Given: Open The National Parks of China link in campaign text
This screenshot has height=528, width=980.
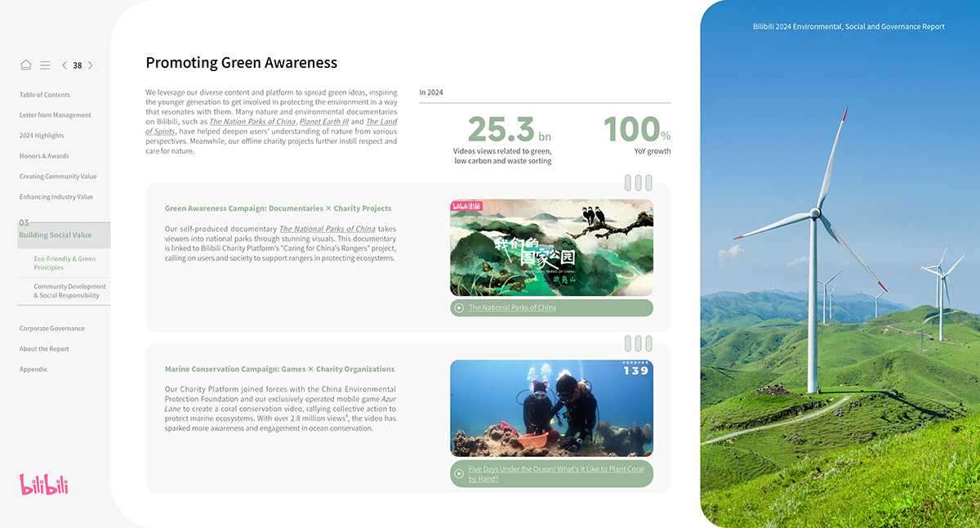Looking at the screenshot, I should tap(327, 229).
